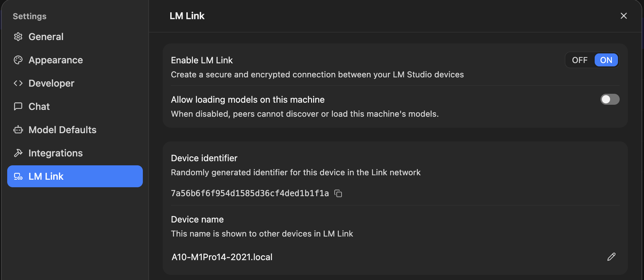Open Model Defaults settings

click(x=62, y=130)
